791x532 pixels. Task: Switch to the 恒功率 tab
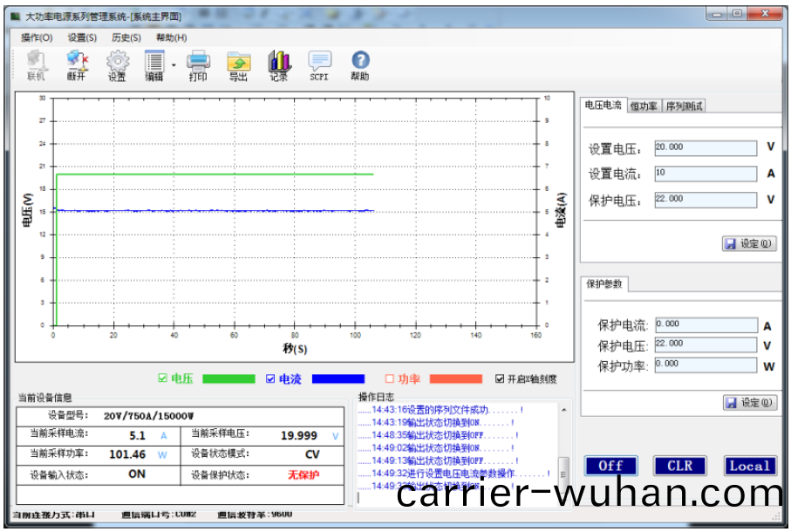644,106
